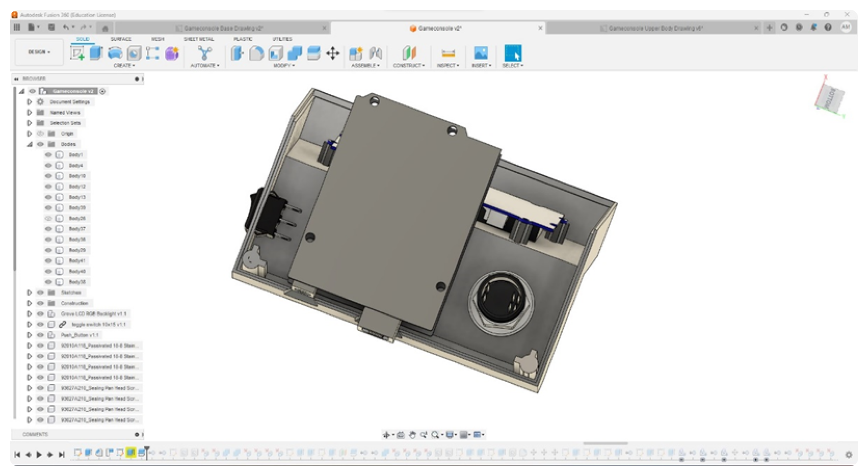Image resolution: width=868 pixels, height=476 pixels.
Task: Expand Selection Sets node
Action: click(29, 123)
